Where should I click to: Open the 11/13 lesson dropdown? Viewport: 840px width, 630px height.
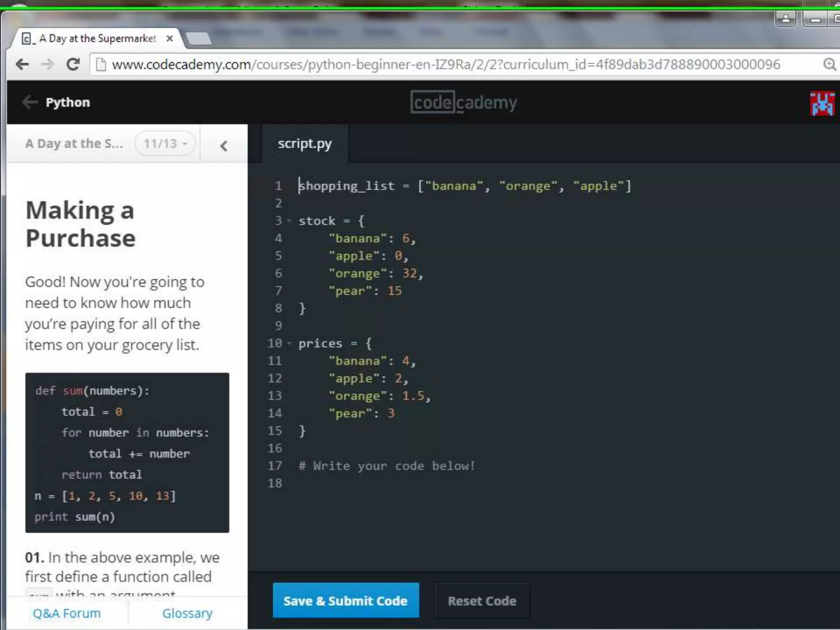(x=165, y=144)
